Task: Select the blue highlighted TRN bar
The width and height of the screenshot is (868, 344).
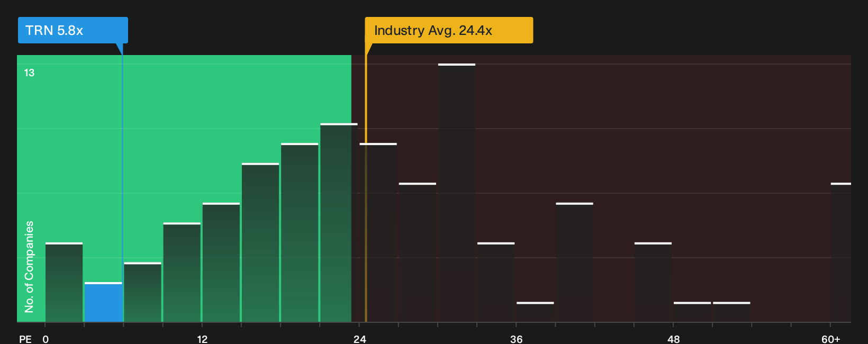Action: (x=103, y=302)
